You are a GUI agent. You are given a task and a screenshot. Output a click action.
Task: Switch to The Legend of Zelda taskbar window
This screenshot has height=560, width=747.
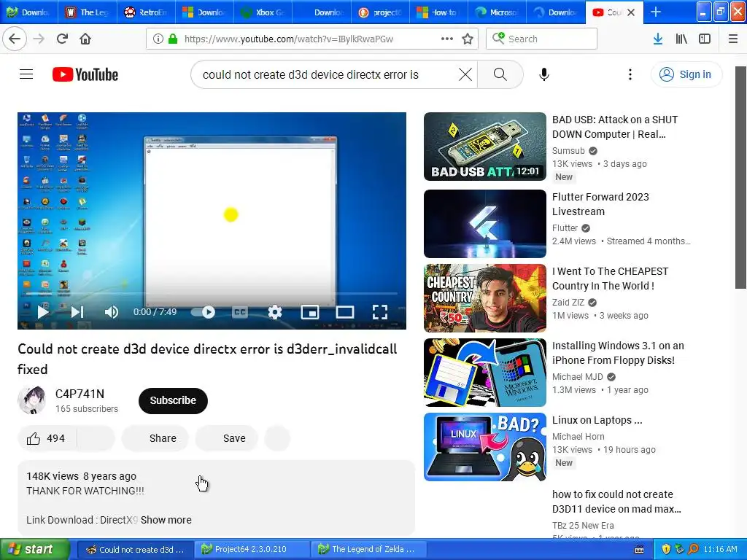pyautogui.click(x=370, y=550)
